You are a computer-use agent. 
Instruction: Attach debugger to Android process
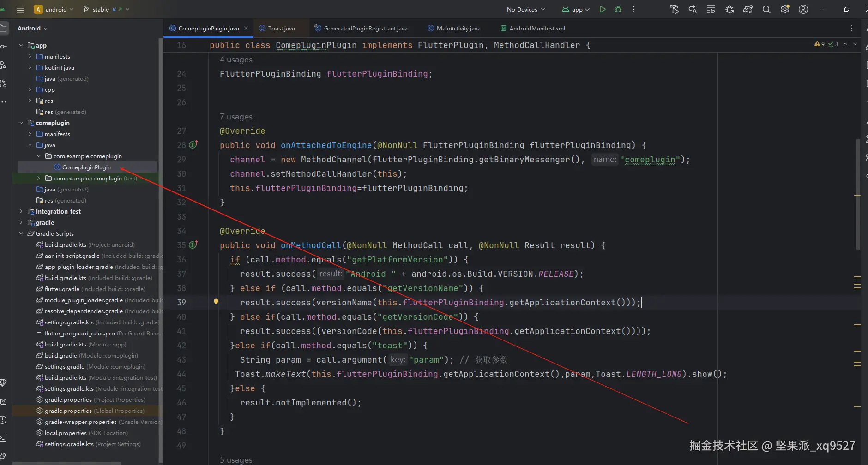click(x=729, y=9)
